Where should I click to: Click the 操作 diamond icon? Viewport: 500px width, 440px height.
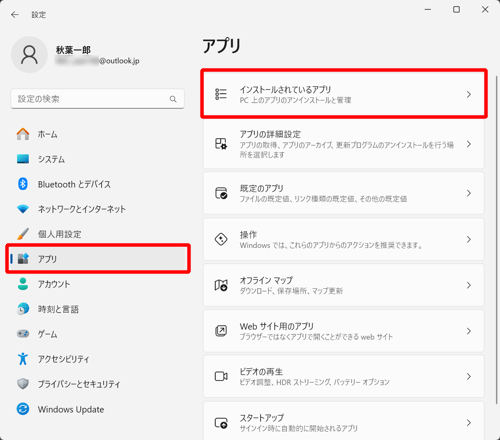(221, 239)
